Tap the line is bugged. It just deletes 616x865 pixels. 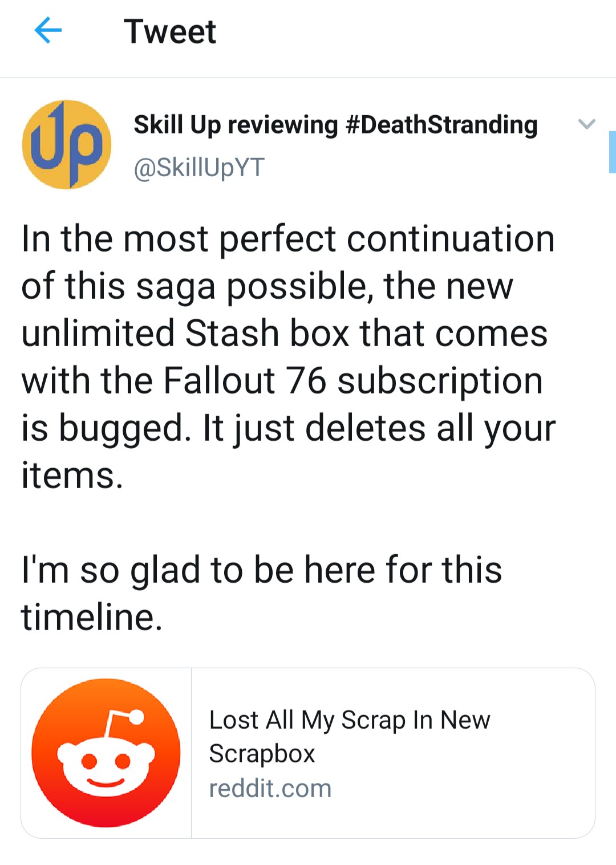[289, 428]
